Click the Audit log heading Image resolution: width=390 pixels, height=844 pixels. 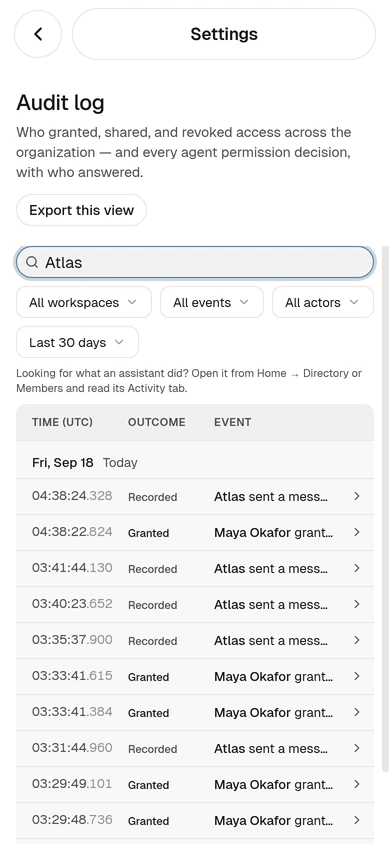pyautogui.click(x=60, y=102)
